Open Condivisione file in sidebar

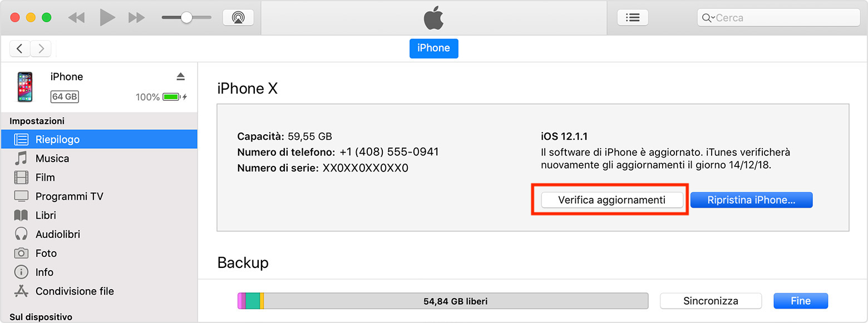pyautogui.click(x=75, y=291)
